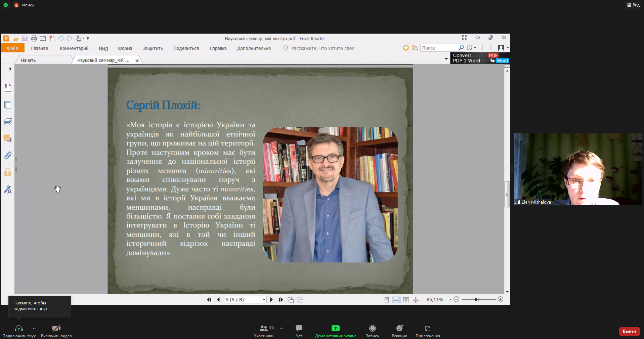Click the red Выйти button
This screenshot has width=644, height=339.
(x=629, y=331)
